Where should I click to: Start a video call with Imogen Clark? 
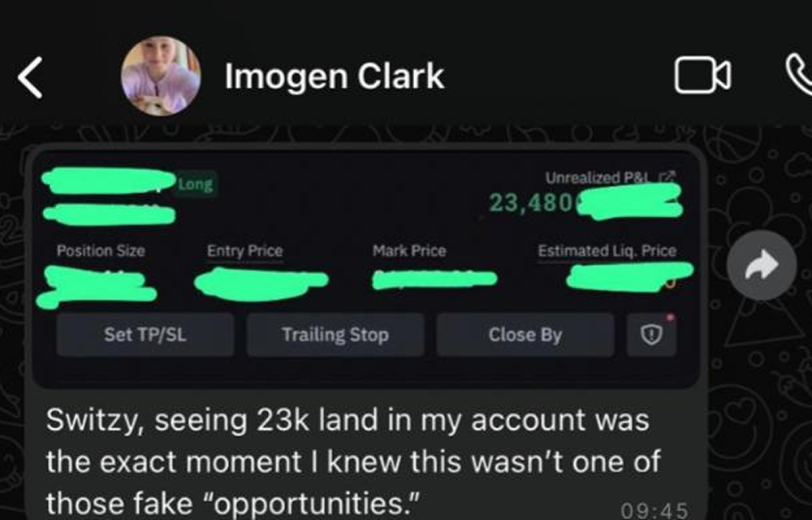point(702,76)
